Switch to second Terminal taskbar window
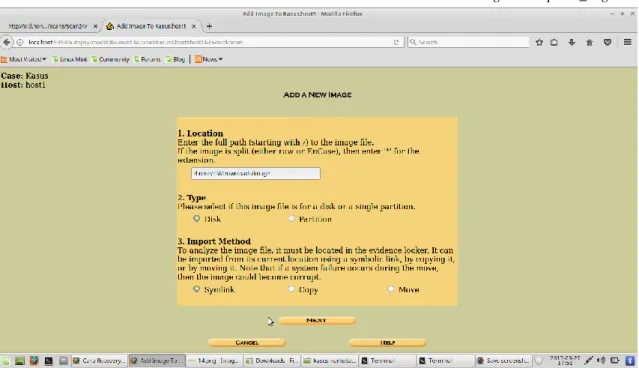Image resolution: width=639 pixels, height=368 pixels. 445,361
